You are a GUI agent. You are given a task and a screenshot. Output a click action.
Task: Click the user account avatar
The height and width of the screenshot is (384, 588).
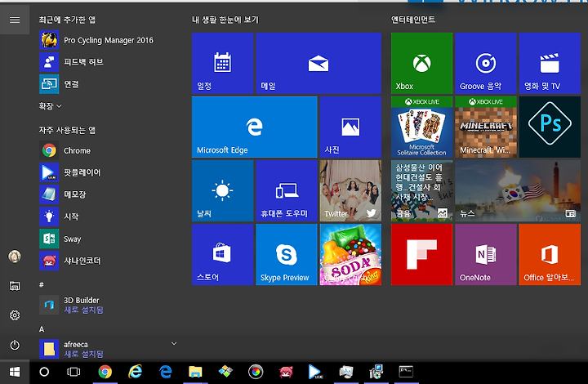[x=15, y=257]
